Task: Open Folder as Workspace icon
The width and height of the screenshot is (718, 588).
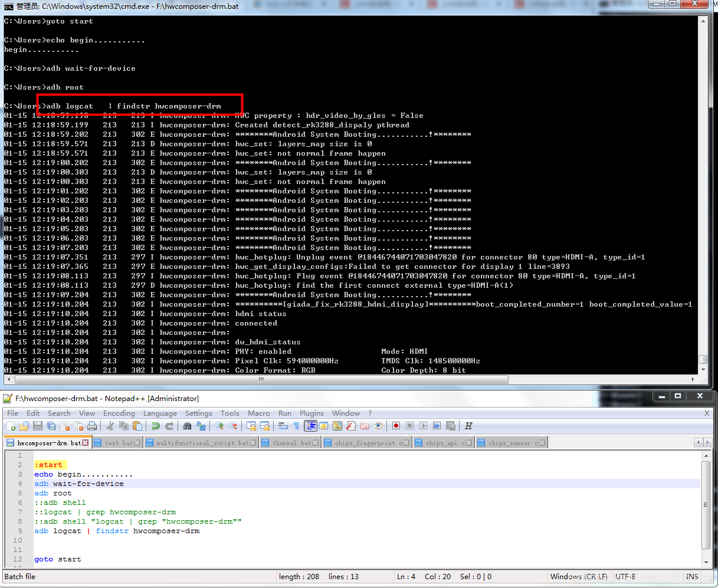Action: pos(365,426)
